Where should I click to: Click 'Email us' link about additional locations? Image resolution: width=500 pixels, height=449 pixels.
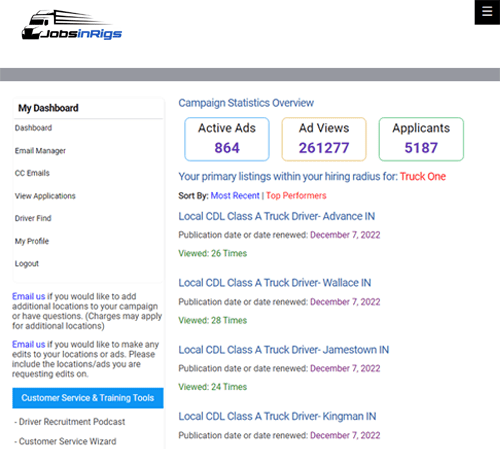pos(28,296)
